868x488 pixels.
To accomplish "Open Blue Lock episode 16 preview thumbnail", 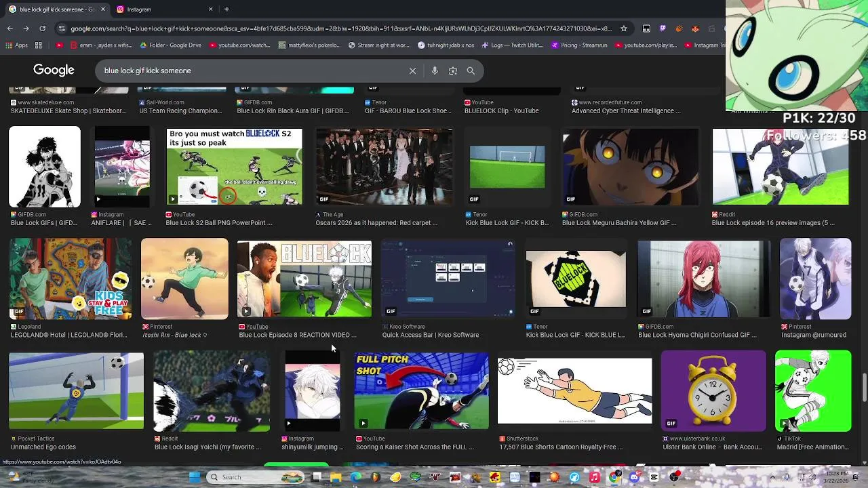I will click(780, 167).
